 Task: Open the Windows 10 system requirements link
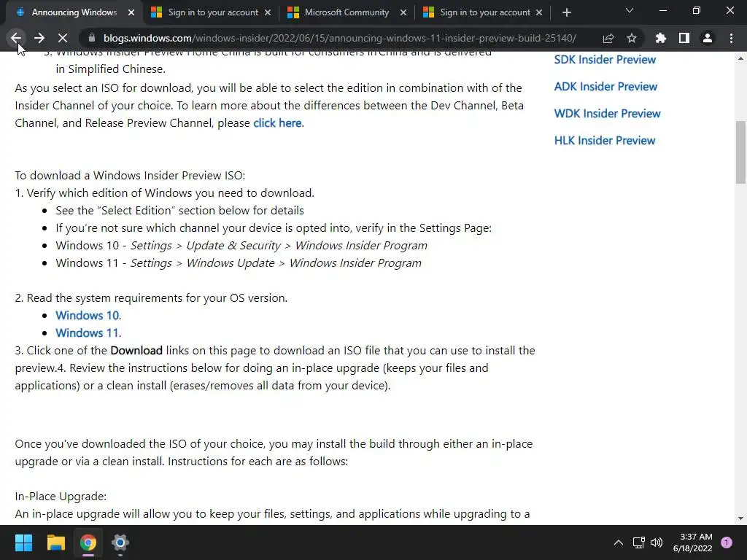pos(88,315)
